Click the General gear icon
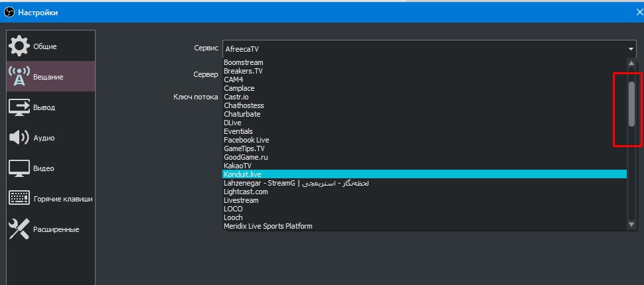 point(19,46)
